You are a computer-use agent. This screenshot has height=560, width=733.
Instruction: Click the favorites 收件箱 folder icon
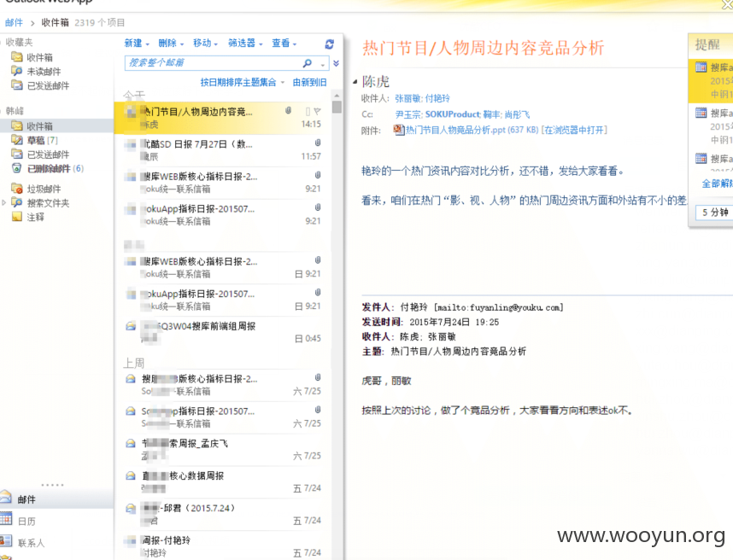click(x=17, y=57)
